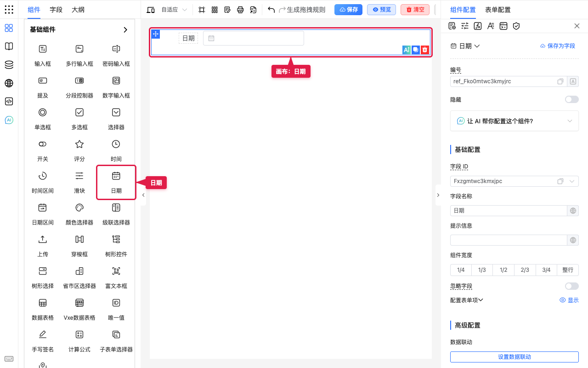
Task: Click the date input on the canvas
Action: click(254, 38)
